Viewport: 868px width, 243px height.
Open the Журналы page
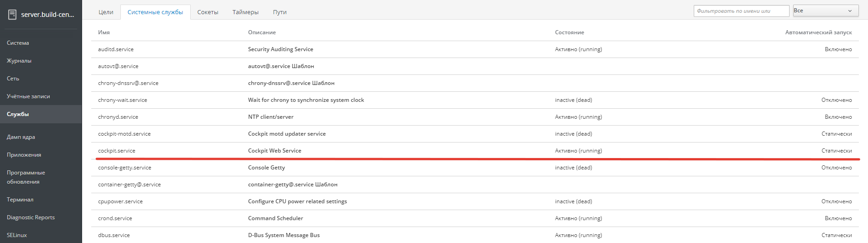click(x=19, y=61)
